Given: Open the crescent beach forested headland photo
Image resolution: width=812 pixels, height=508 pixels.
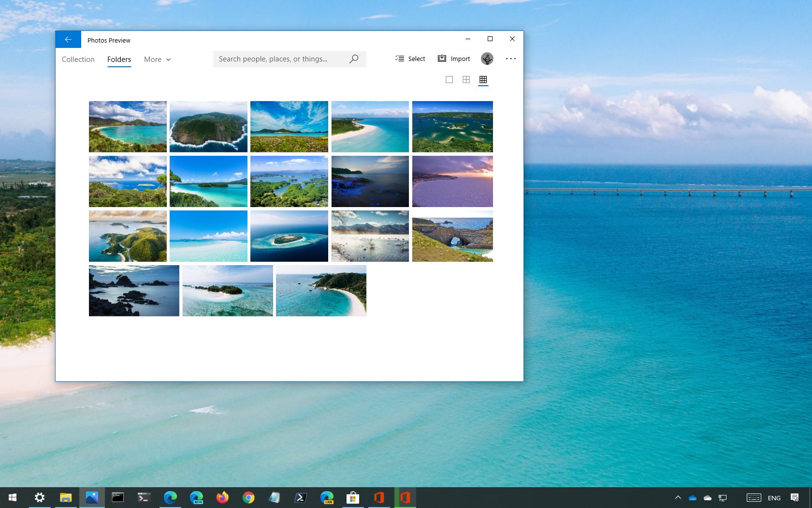Looking at the screenshot, I should [x=321, y=291].
